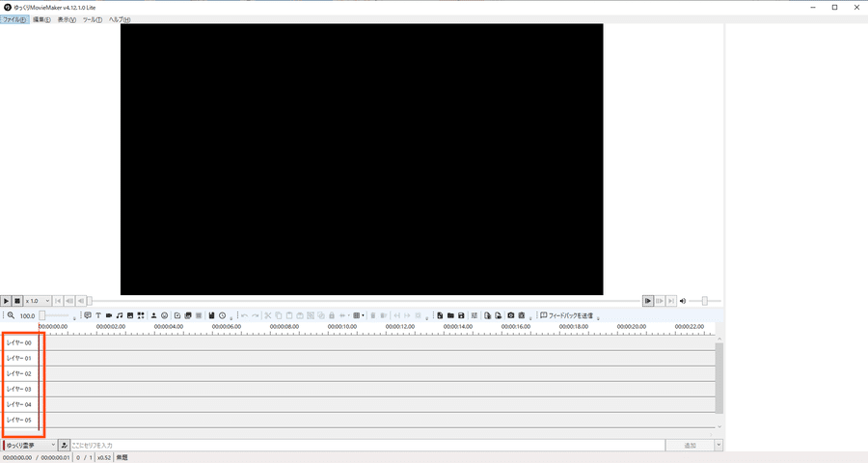The image size is (868, 463).
Task: Click the 00:00:00.00 time in the status bar
Action: (x=17, y=458)
